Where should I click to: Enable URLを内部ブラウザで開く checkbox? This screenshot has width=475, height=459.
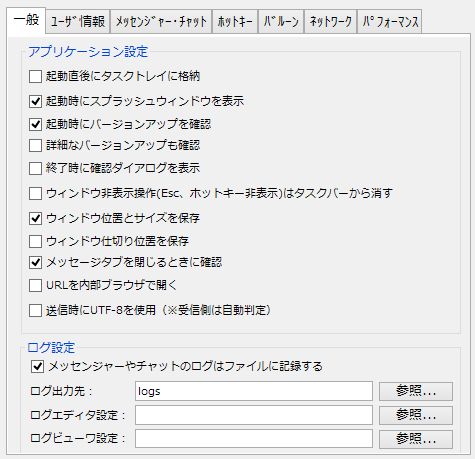[35, 286]
